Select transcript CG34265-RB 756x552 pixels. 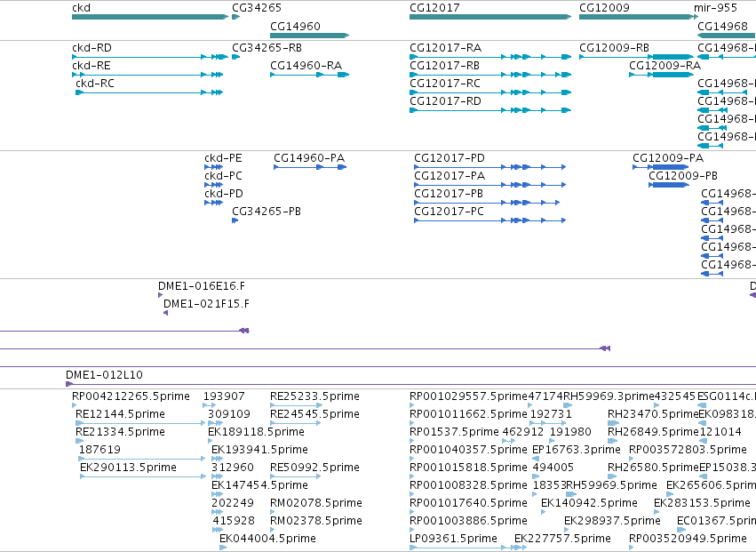[267, 48]
